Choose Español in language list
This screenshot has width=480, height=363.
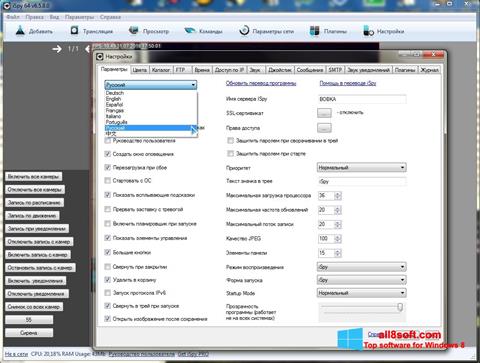coord(151,105)
